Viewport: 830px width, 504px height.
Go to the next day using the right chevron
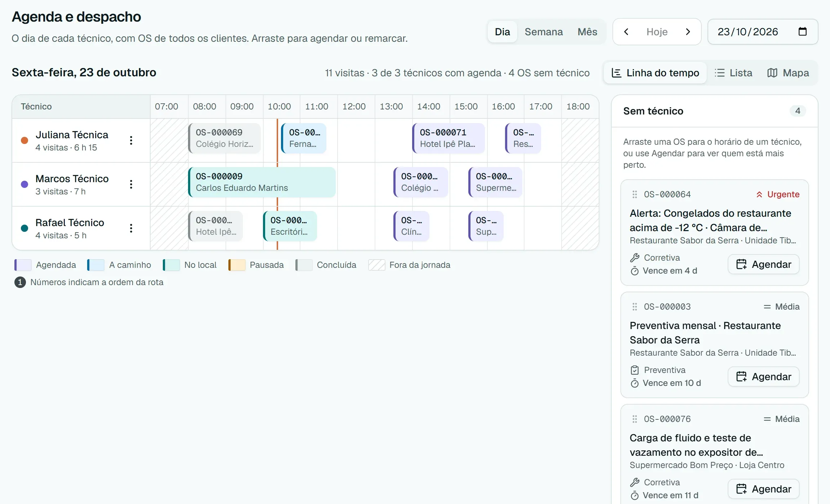688,32
